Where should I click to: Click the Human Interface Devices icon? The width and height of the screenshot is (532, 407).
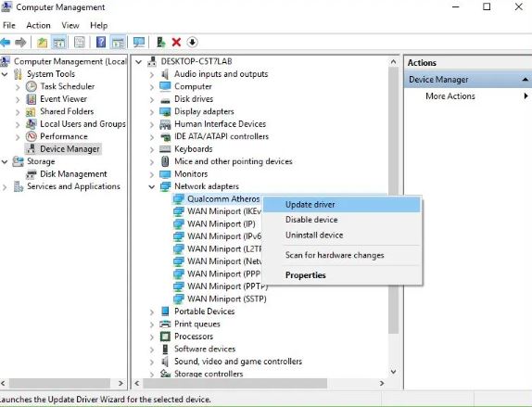click(165, 124)
